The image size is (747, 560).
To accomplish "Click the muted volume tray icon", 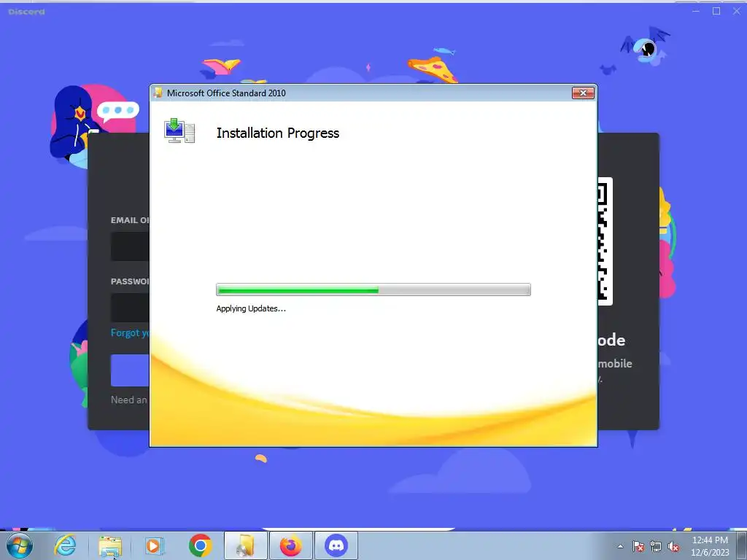I will [x=673, y=546].
